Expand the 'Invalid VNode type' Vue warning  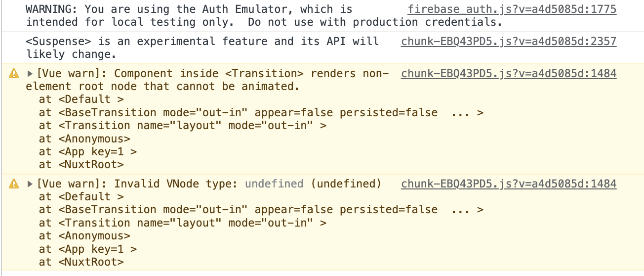point(30,184)
